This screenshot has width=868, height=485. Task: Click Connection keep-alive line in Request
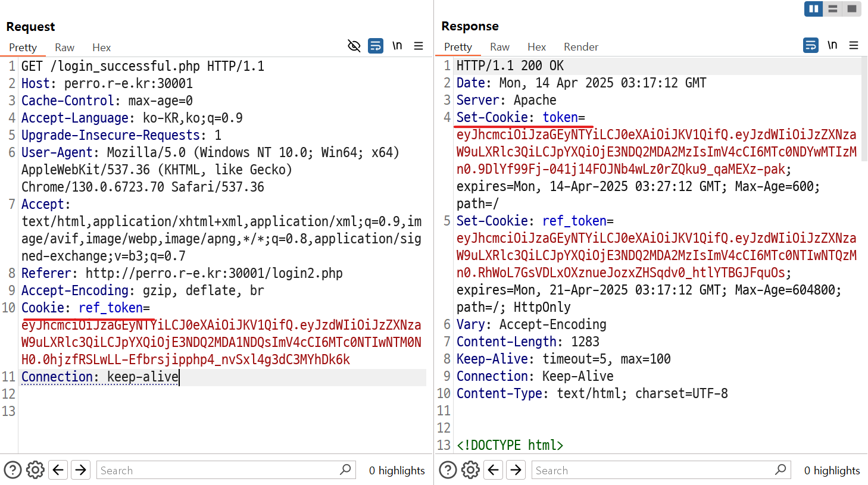tap(100, 377)
